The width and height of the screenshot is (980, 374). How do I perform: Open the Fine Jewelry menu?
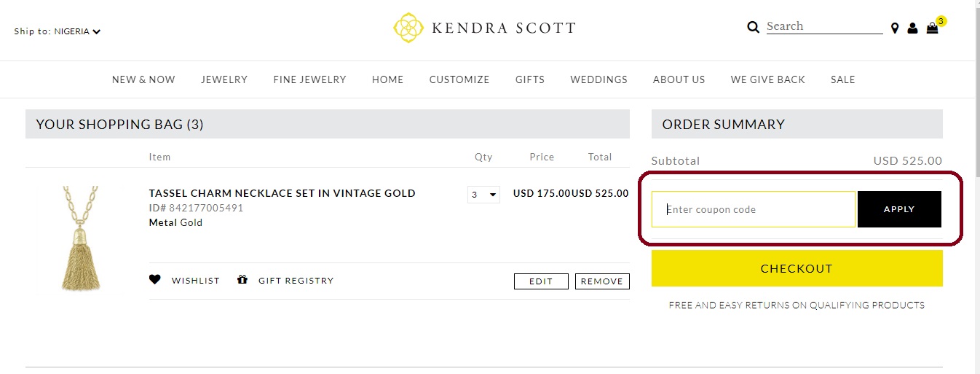(309, 79)
